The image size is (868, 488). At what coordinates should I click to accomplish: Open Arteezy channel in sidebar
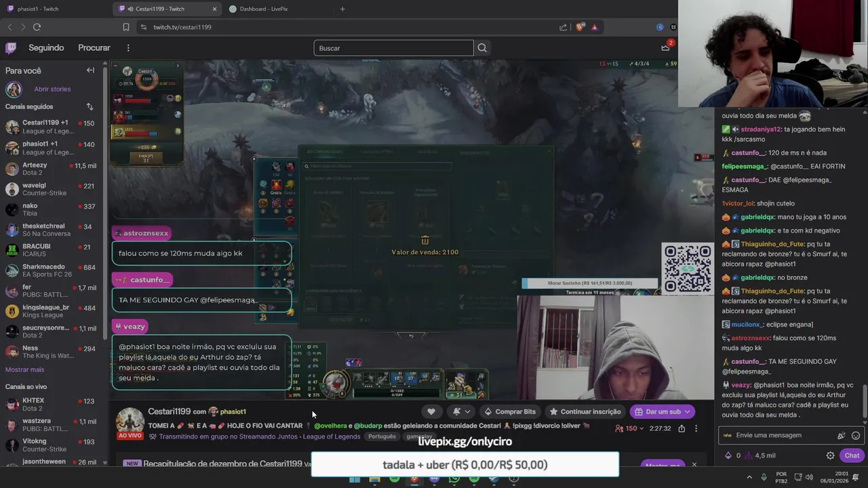pyautogui.click(x=52, y=169)
